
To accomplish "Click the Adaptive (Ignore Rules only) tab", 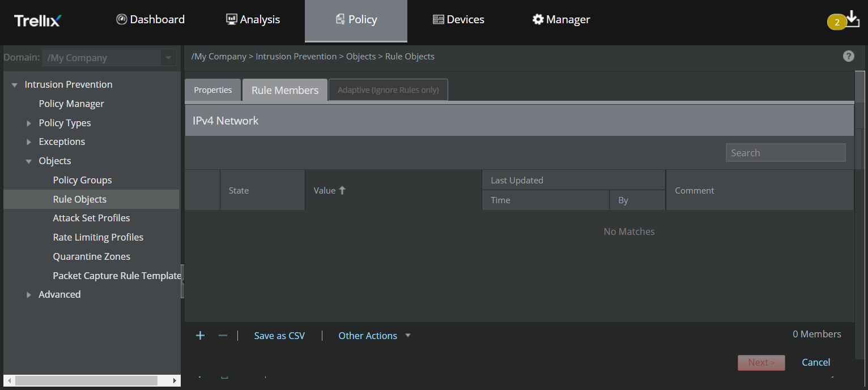I will coord(388,90).
